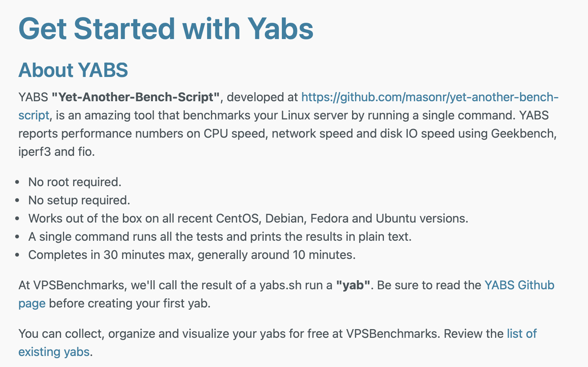Click the "Works out of the box" bullet
Viewport: 588px width, 367px height.
(x=248, y=218)
